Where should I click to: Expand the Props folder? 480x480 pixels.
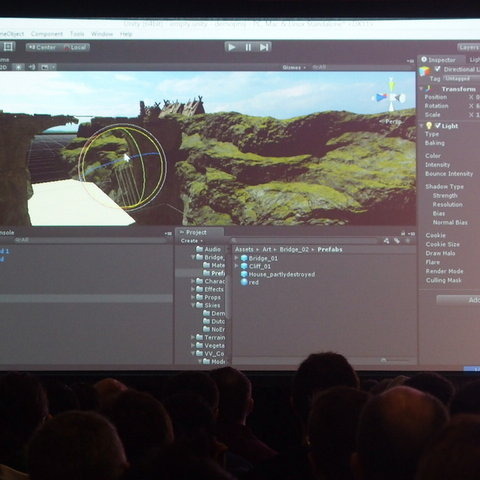[193, 297]
